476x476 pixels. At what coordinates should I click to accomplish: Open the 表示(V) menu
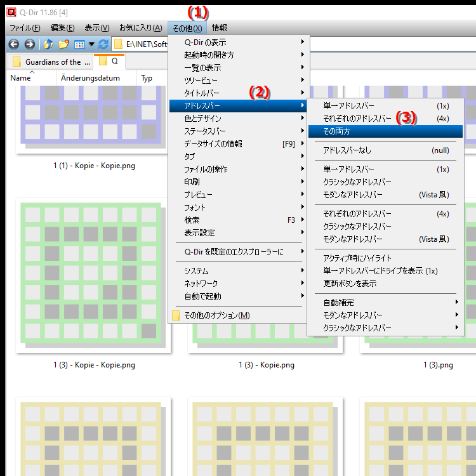[97, 28]
